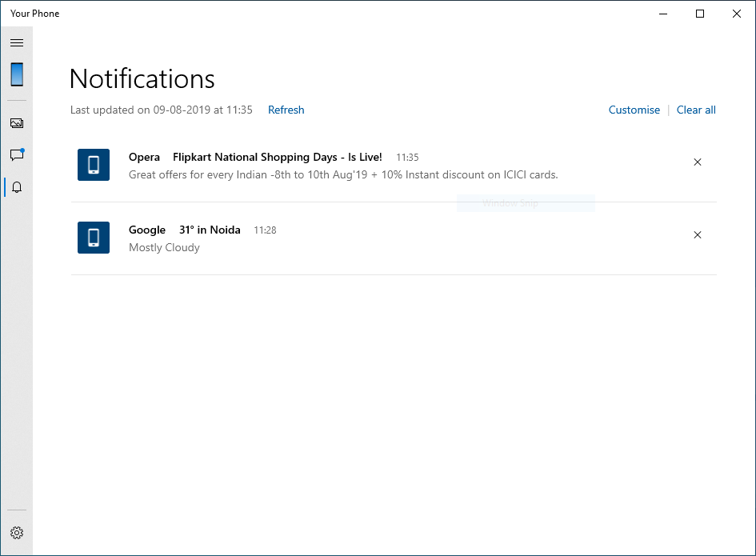
Task: Open Settings via the gear icon
Action: [17, 533]
